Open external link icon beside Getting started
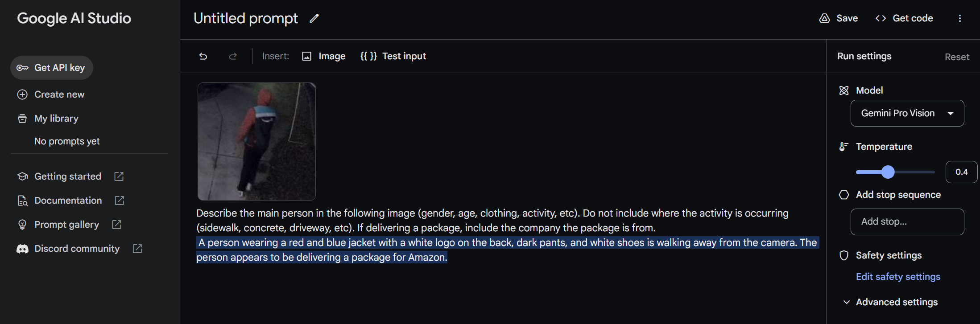The width and height of the screenshot is (980, 324). (119, 176)
